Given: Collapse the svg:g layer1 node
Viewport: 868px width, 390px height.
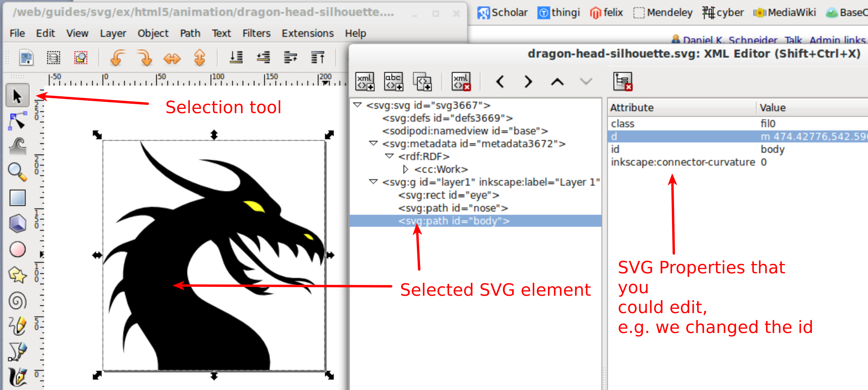Looking at the screenshot, I should [x=373, y=182].
